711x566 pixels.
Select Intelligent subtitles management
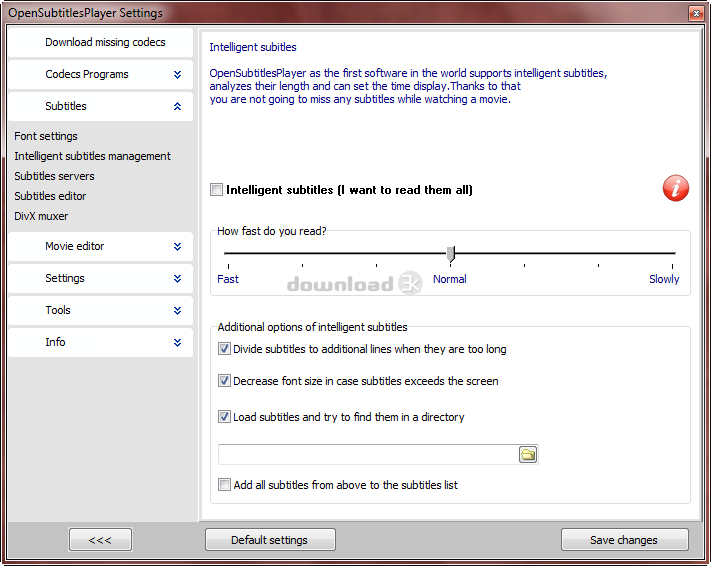coord(93,156)
